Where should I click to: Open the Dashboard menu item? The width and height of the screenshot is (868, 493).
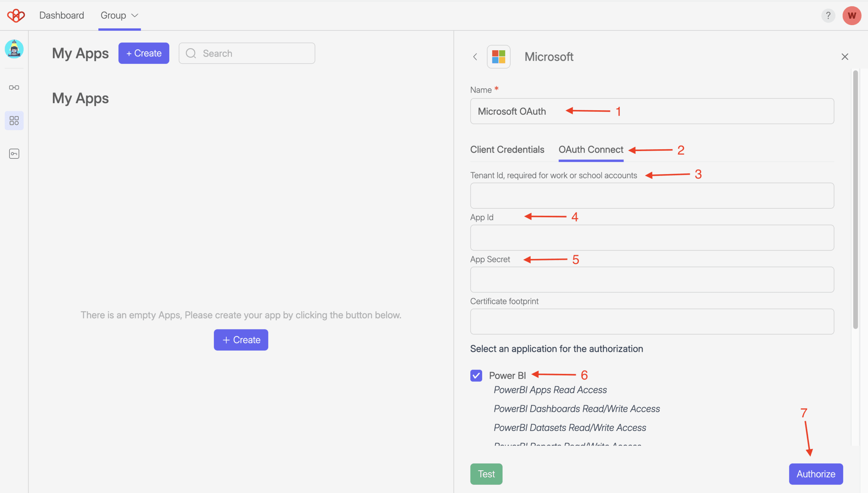(x=62, y=15)
